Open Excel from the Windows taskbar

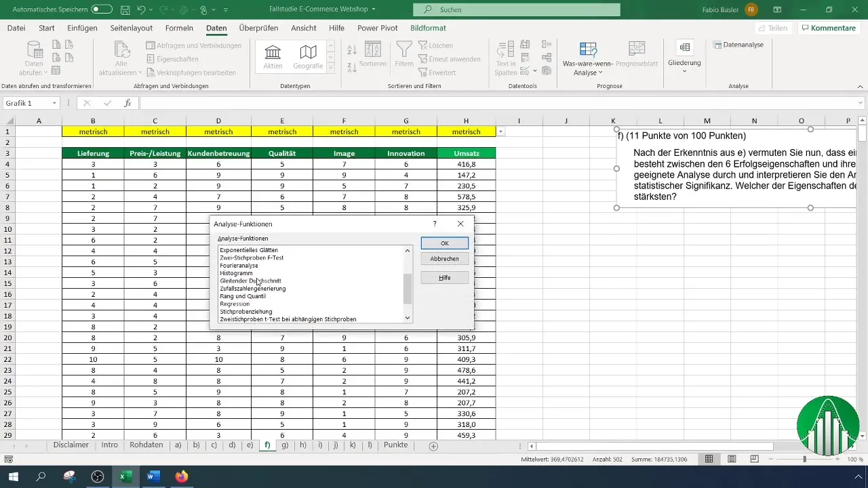(x=125, y=477)
